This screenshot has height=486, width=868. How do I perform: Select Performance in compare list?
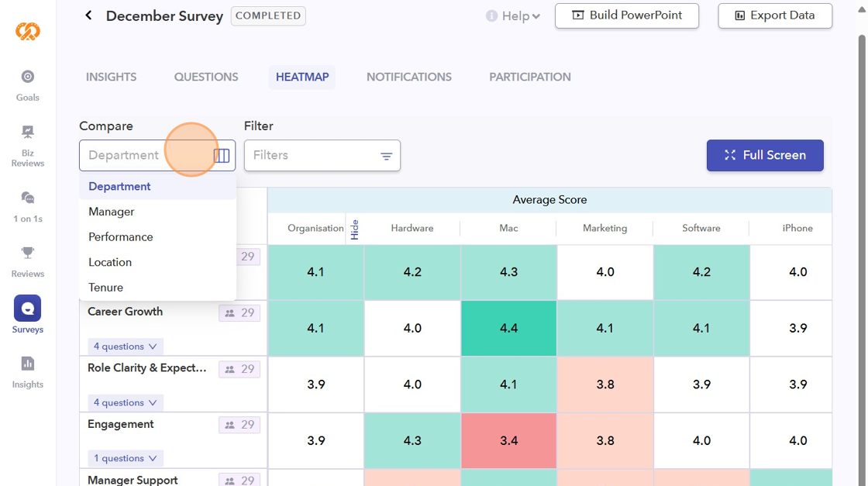pyautogui.click(x=158, y=237)
